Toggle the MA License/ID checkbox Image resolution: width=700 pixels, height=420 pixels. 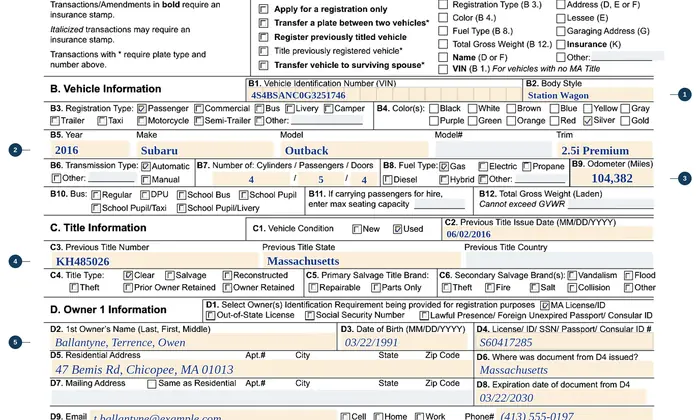[x=545, y=306]
